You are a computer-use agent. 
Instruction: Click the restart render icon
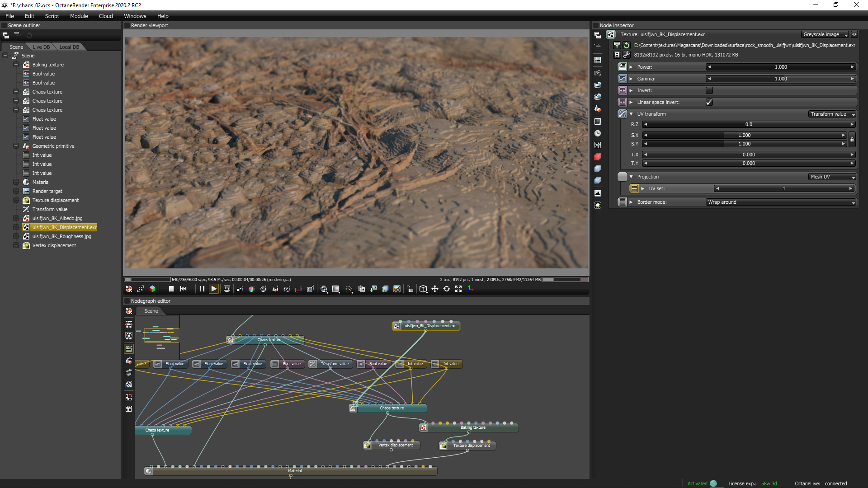tap(183, 289)
